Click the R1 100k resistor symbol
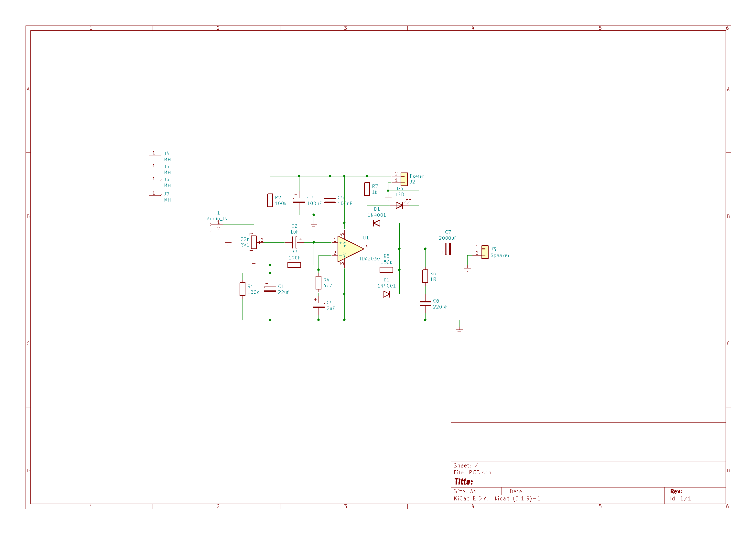This screenshot has width=756, height=534. point(243,289)
